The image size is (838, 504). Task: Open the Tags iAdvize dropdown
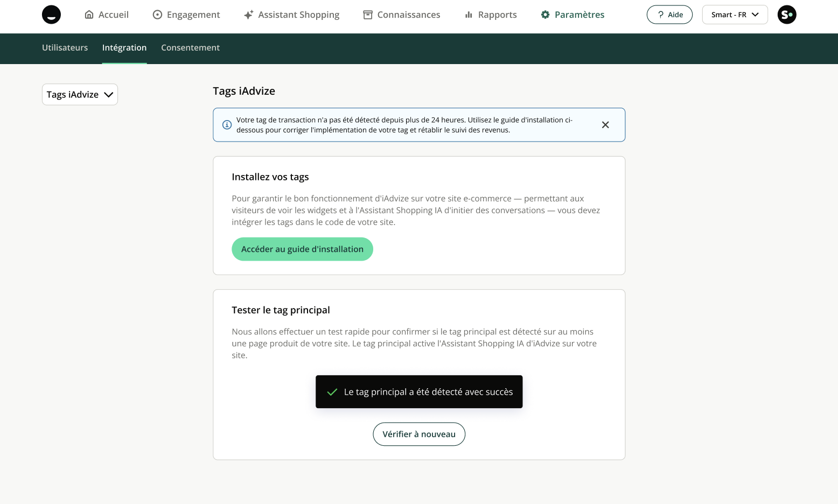[80, 95]
